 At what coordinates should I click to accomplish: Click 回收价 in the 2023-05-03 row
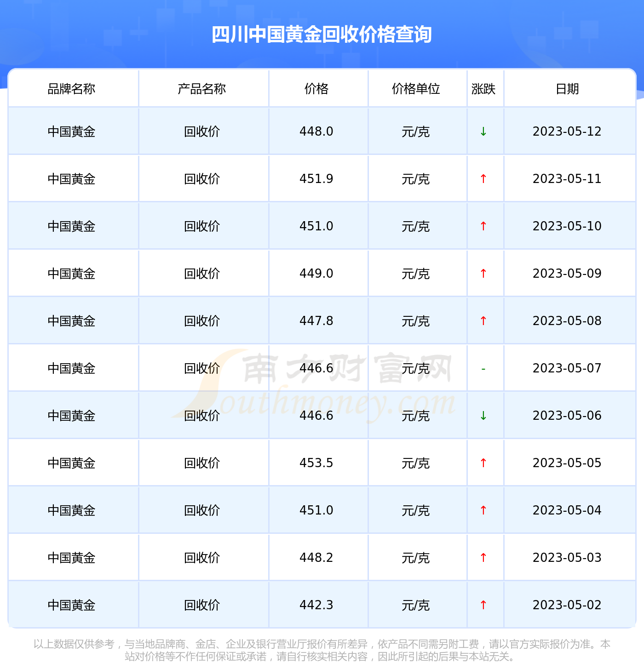point(202,558)
